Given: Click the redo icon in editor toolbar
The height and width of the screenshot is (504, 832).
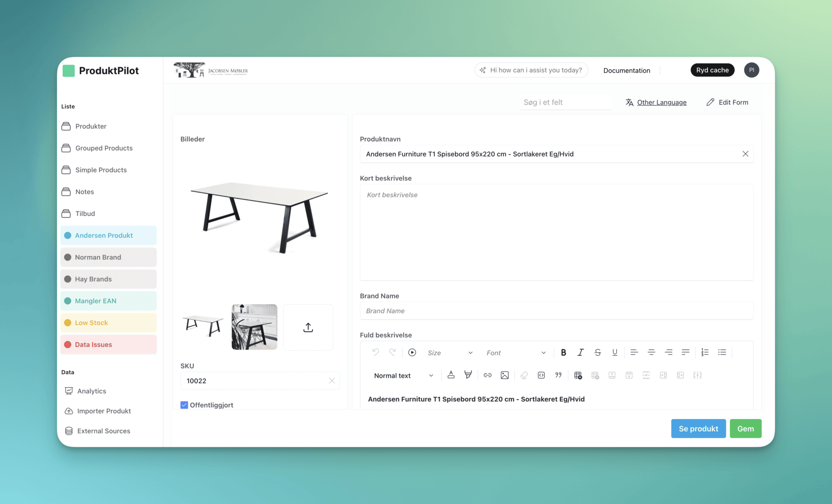Looking at the screenshot, I should click(x=392, y=352).
